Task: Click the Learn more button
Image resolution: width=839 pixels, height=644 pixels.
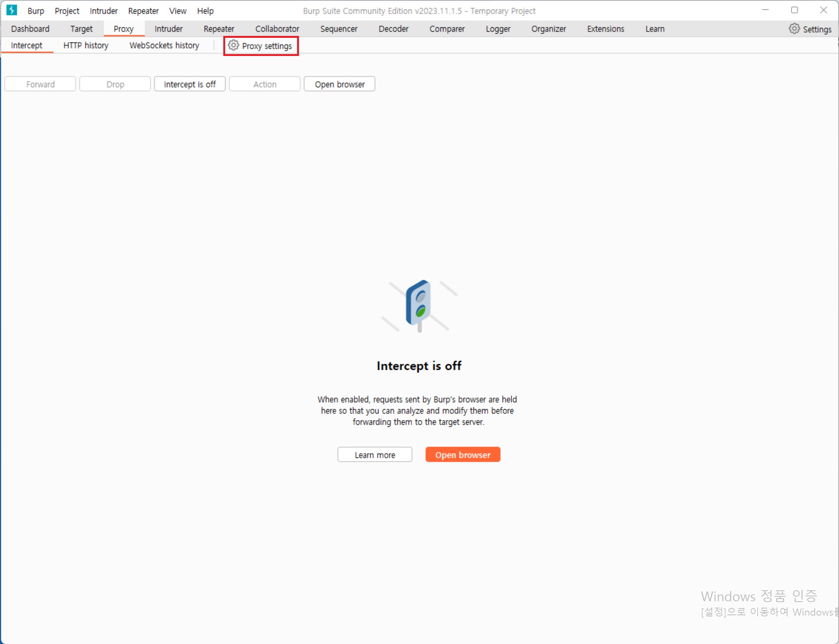Action: (374, 455)
